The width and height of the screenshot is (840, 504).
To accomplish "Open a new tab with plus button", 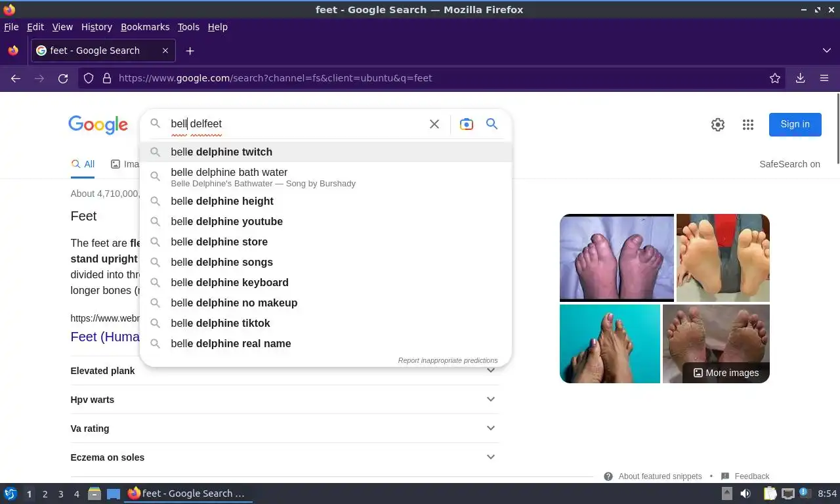I will [190, 51].
